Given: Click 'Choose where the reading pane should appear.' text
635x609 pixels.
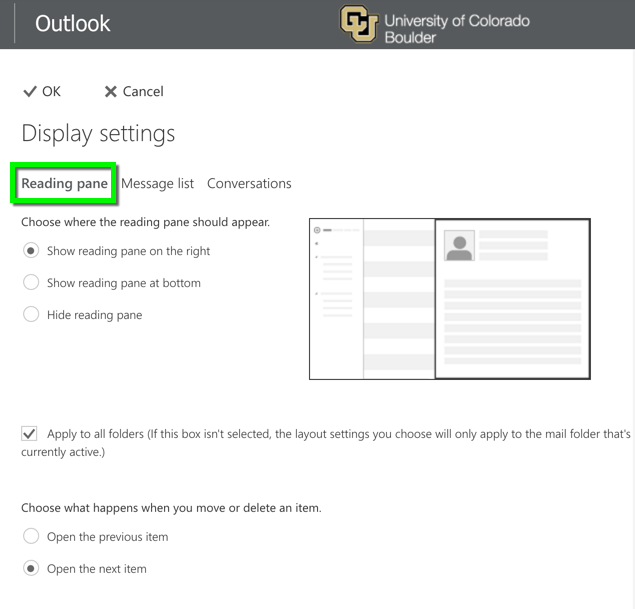Looking at the screenshot, I should (145, 222).
